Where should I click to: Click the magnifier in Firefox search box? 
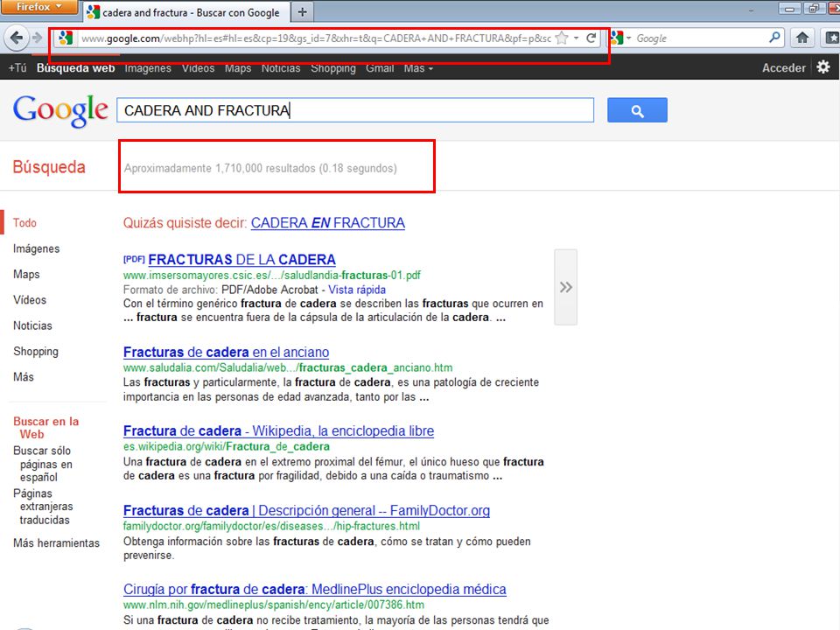pyautogui.click(x=774, y=38)
